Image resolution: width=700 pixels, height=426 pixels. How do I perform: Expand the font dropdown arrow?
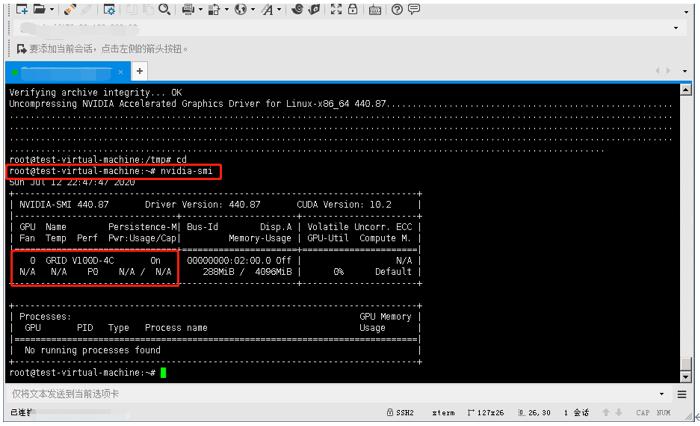pyautogui.click(x=279, y=9)
